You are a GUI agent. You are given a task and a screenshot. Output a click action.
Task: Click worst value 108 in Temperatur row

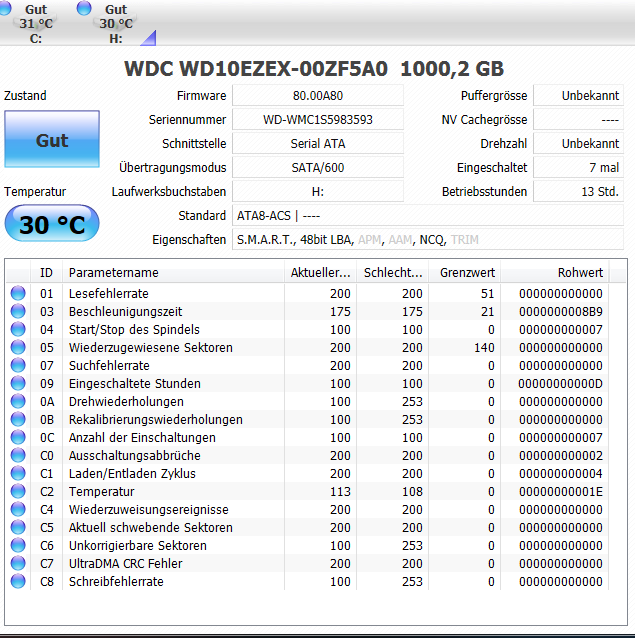coord(412,492)
